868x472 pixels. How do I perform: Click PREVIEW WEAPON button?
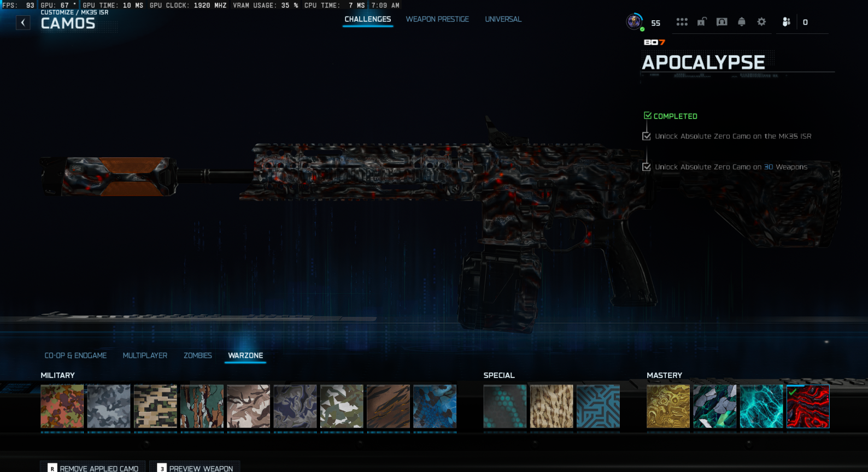pos(195,468)
